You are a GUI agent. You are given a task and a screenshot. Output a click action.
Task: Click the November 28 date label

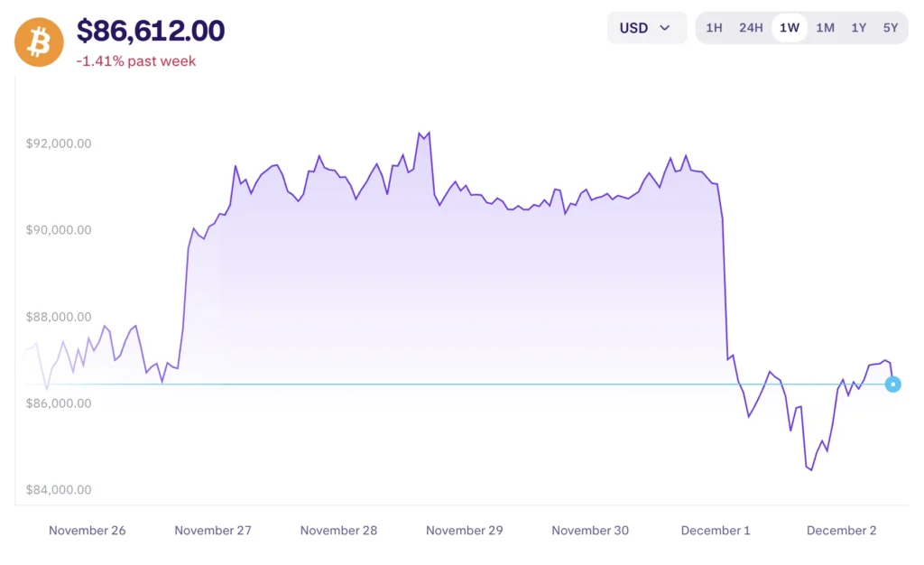(x=338, y=531)
